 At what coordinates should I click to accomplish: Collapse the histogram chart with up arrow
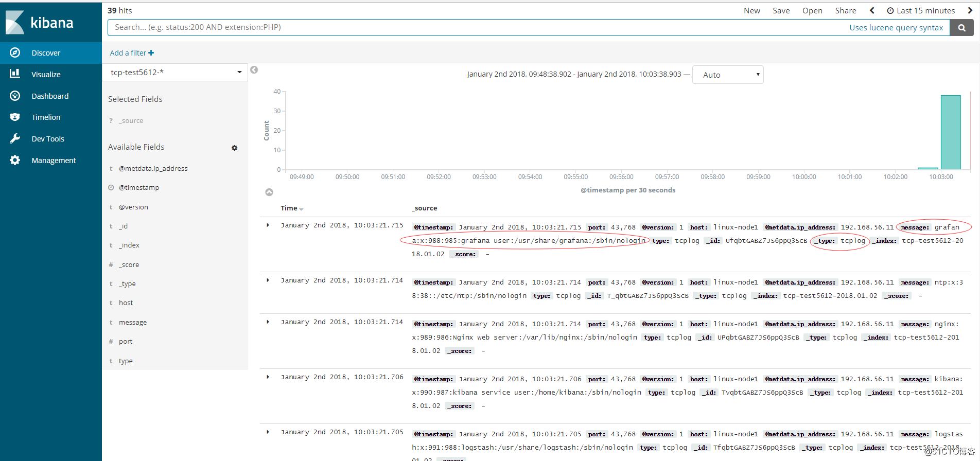click(x=269, y=192)
